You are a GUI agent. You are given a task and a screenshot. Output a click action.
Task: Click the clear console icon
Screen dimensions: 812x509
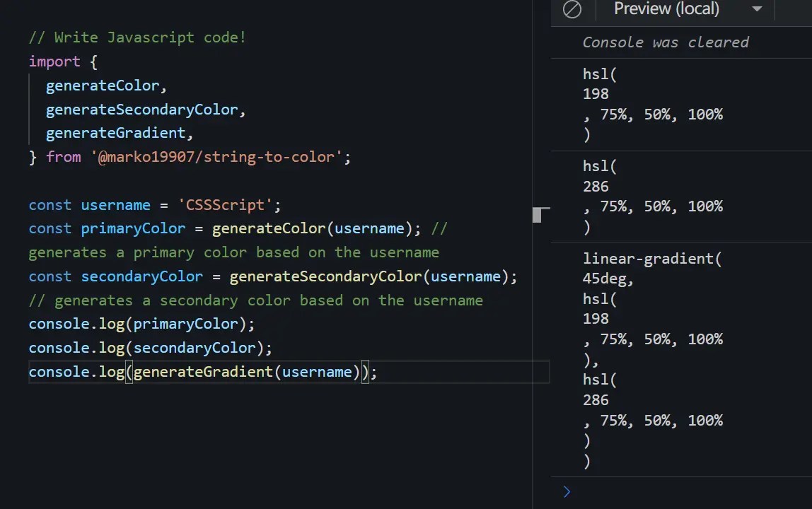(572, 9)
